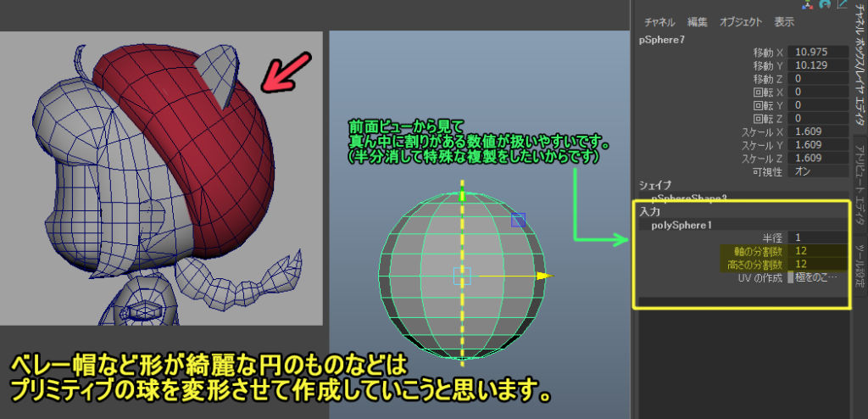The image size is (868, 419).
Task: Select the スケール Y attribute label
Action: (x=762, y=145)
